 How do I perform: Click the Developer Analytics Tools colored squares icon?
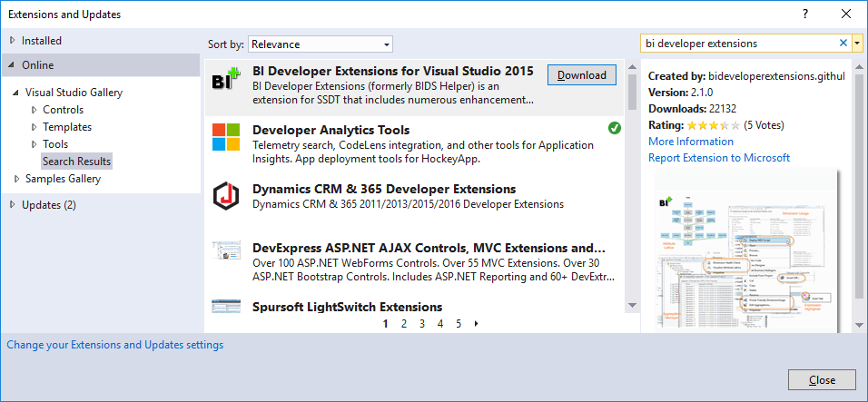226,137
